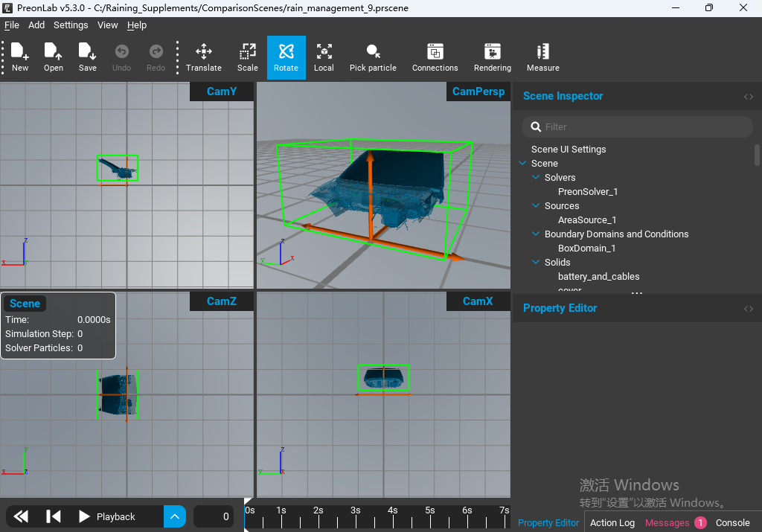Save the current scene
This screenshot has height=532, width=762.
(88, 57)
